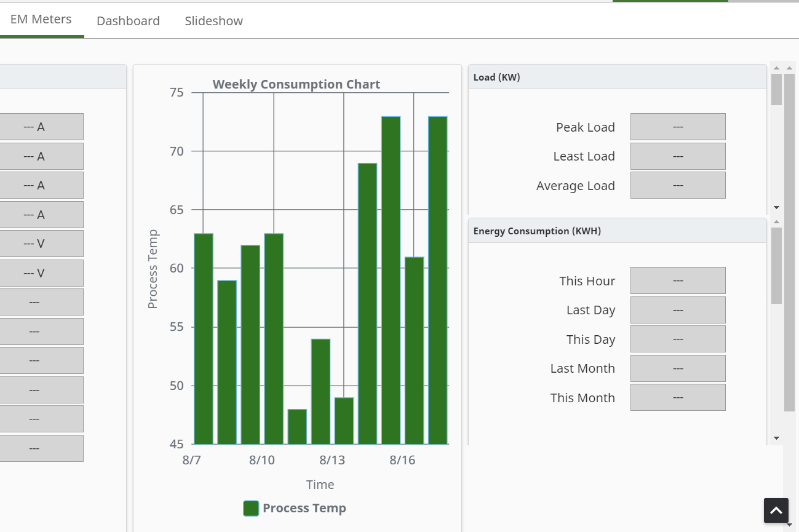Click the Load panel scroll down arrow
Screen dimensions: 799x532
pos(776,208)
